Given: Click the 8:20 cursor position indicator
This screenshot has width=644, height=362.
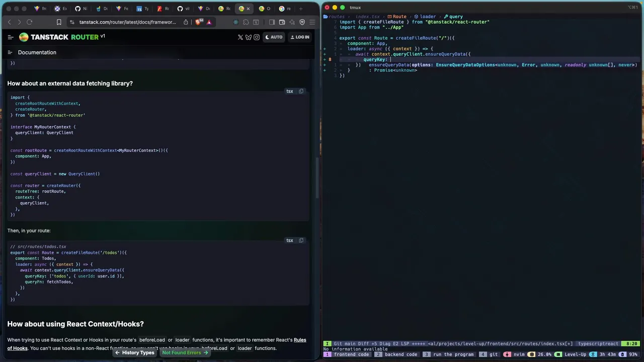Looking at the screenshot, I should pos(630,344).
